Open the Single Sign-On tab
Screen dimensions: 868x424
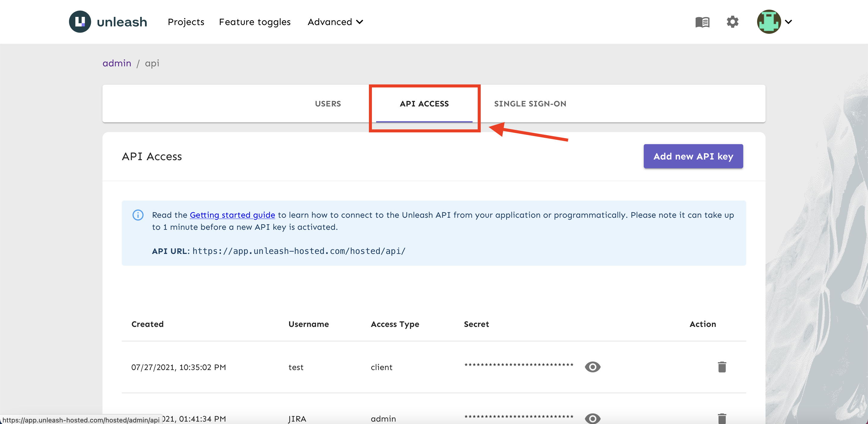point(530,103)
